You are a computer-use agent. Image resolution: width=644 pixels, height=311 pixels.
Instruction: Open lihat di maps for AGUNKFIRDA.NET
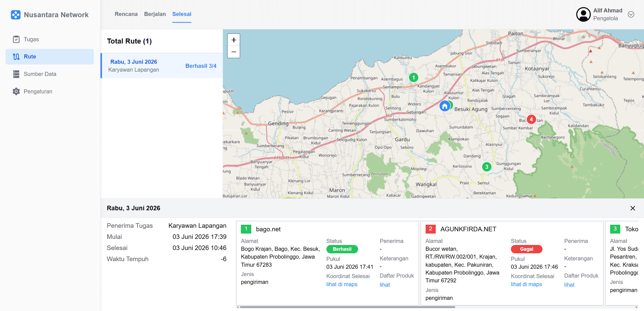click(526, 284)
